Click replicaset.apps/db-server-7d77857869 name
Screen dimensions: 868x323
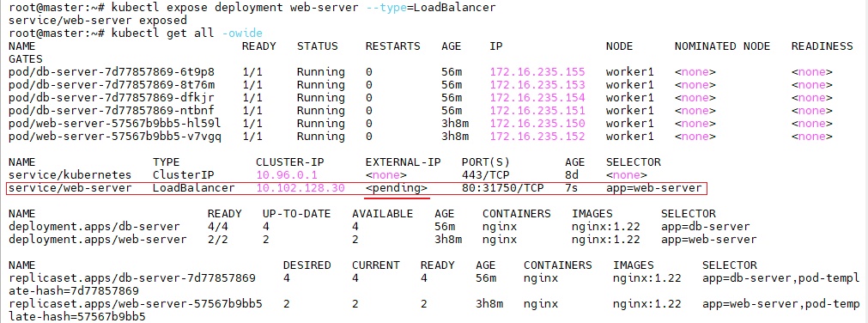[132, 278]
